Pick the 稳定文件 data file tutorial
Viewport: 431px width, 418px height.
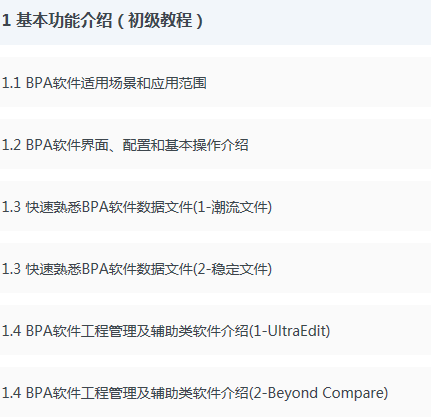coord(215,268)
